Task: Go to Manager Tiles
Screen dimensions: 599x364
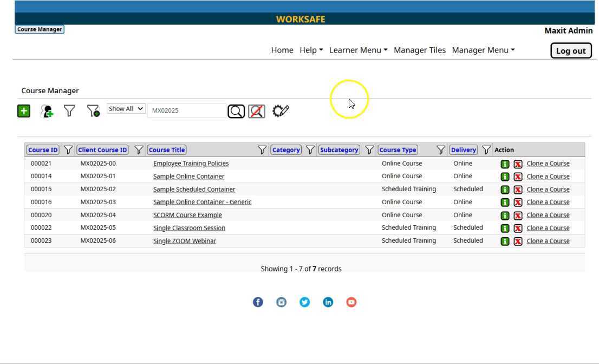Action: pos(420,50)
